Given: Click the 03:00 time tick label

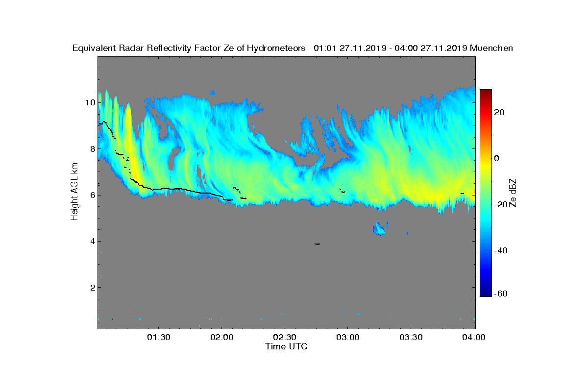Looking at the screenshot, I should [348, 337].
